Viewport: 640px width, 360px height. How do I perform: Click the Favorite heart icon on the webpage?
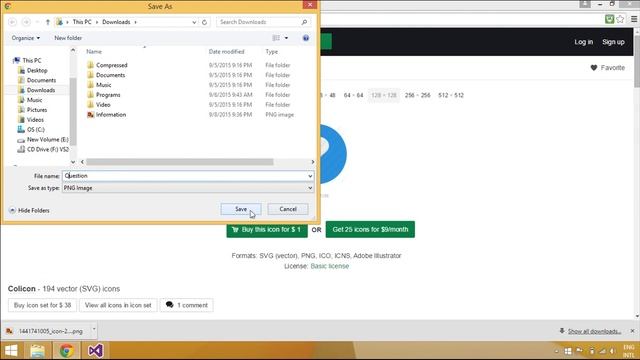(594, 68)
